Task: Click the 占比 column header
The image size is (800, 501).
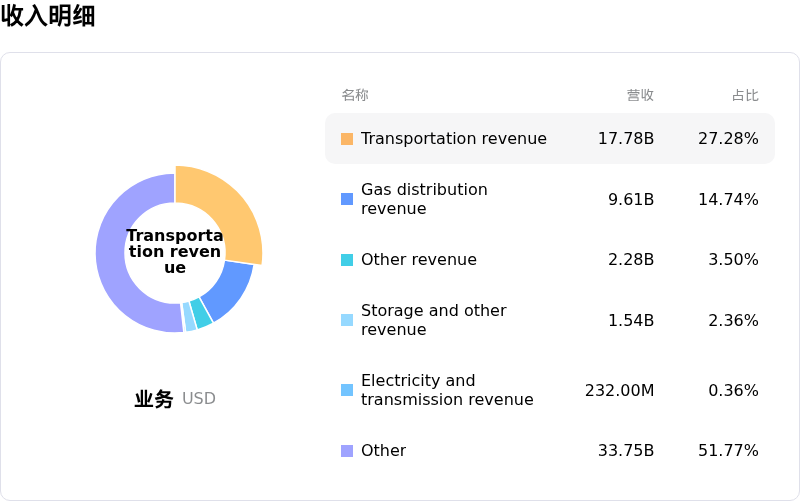Action: pos(745,95)
